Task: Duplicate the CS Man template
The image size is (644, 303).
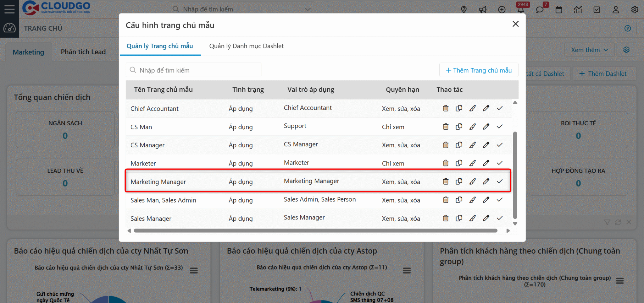Action: pyautogui.click(x=459, y=127)
